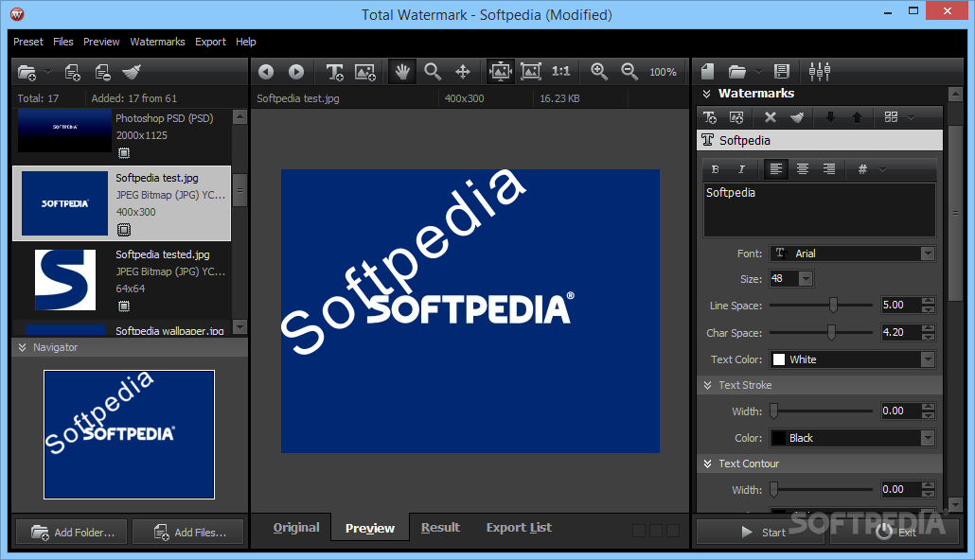Open the stroke Color dropdown showing Black
The image size is (975, 560).
(x=852, y=438)
